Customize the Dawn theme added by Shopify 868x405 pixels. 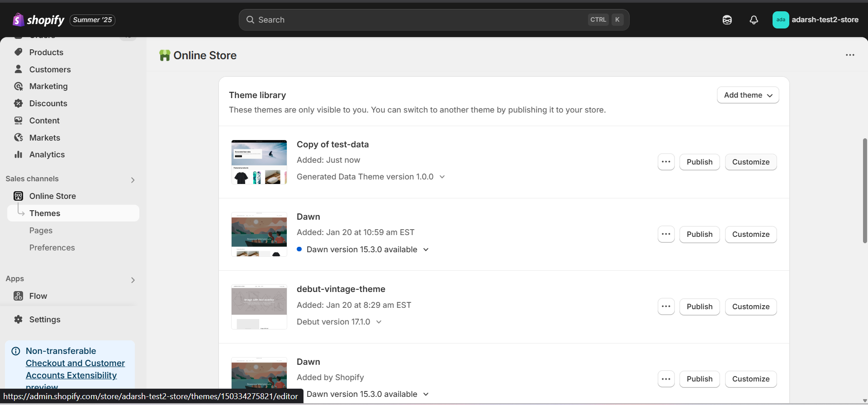point(751,379)
